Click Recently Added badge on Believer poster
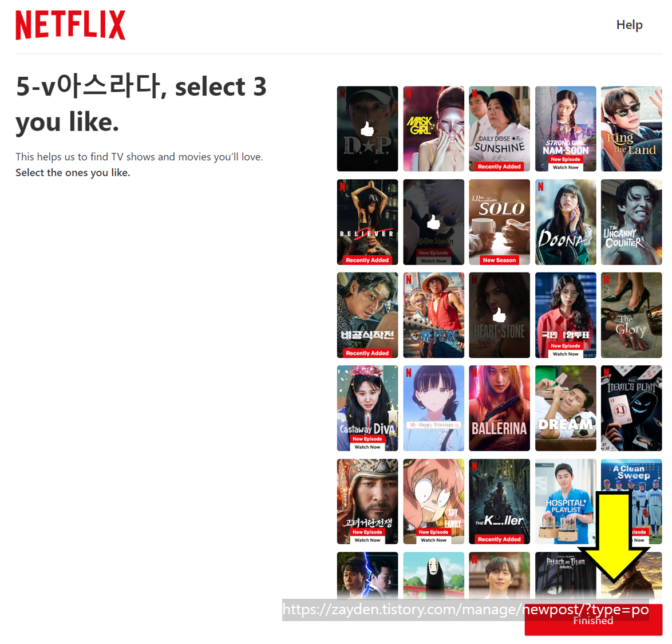 coord(367,260)
